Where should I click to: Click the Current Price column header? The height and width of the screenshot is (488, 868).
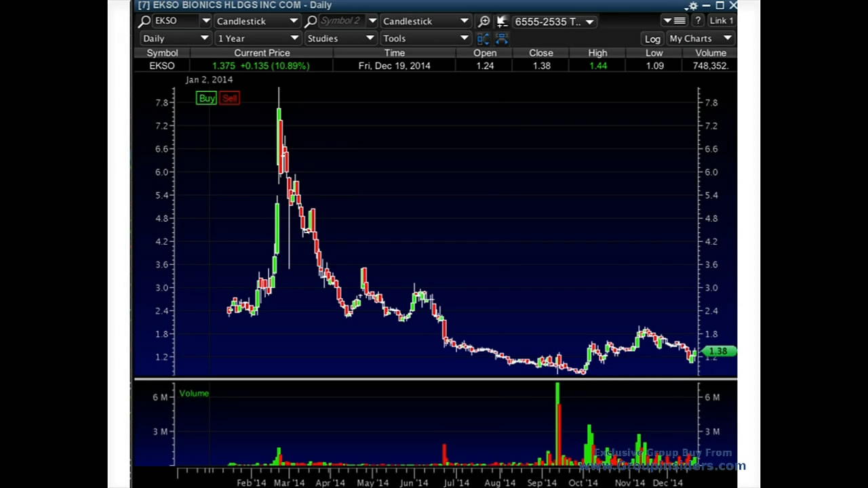tap(262, 53)
